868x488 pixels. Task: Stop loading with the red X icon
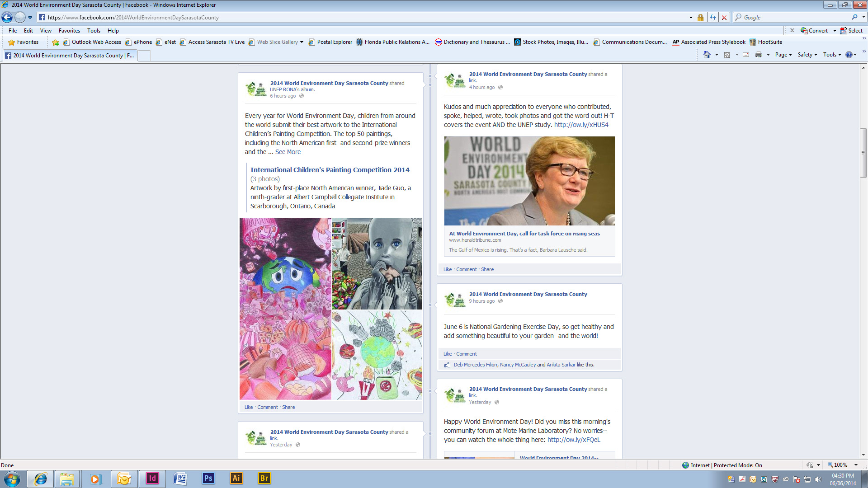(724, 18)
